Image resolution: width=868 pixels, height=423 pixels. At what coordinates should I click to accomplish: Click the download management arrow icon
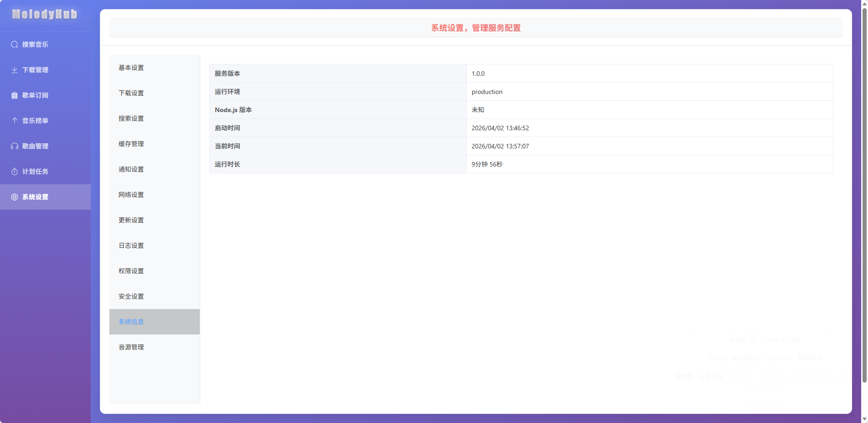(15, 70)
